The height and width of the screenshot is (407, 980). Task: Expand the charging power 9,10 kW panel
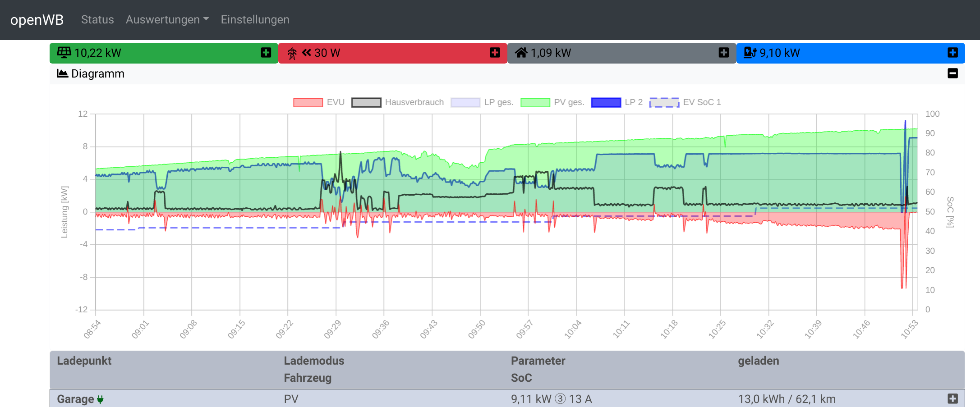click(x=952, y=53)
